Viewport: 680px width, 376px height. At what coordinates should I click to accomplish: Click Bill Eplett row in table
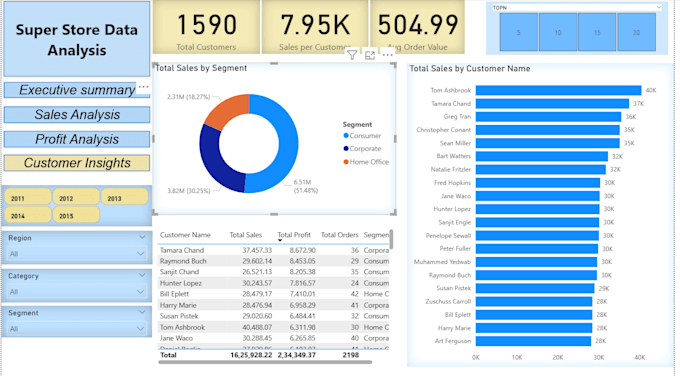point(274,294)
